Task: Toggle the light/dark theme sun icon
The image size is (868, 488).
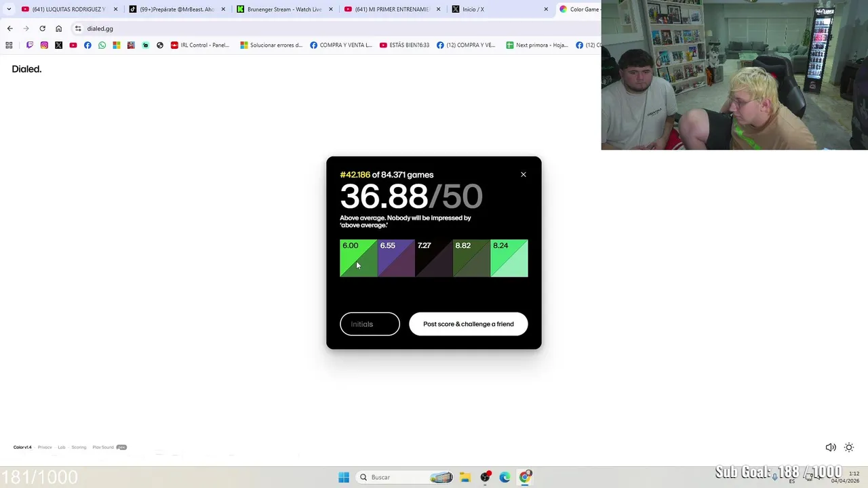Action: point(849,447)
